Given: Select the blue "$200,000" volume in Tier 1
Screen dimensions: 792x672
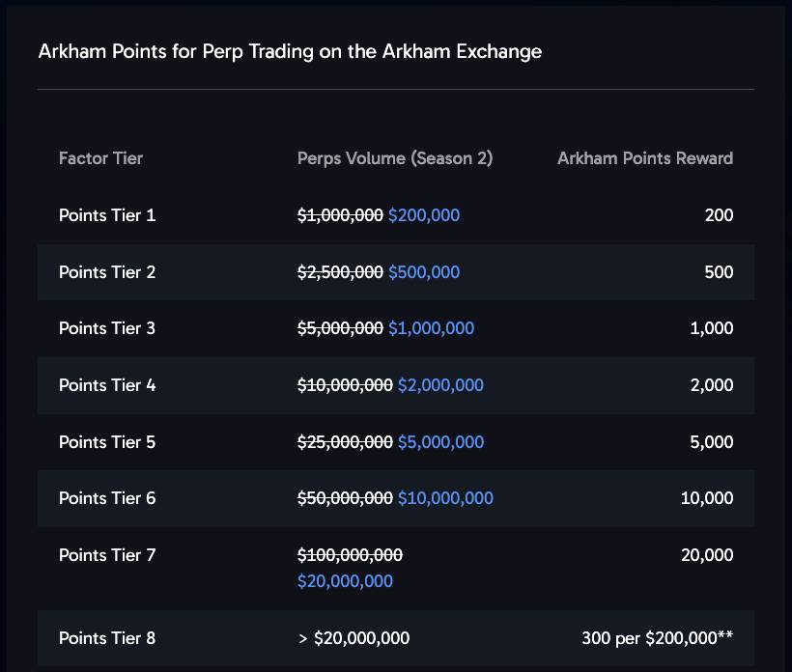Looking at the screenshot, I should point(424,215).
